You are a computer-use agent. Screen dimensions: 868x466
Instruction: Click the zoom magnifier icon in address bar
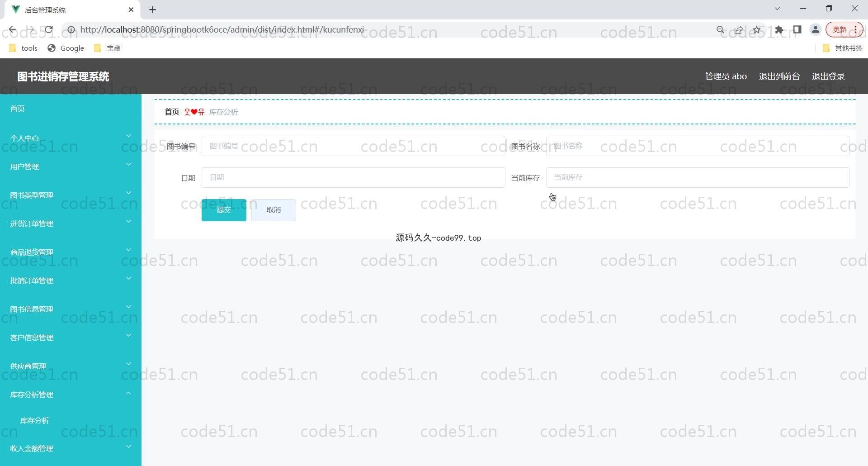(x=721, y=30)
